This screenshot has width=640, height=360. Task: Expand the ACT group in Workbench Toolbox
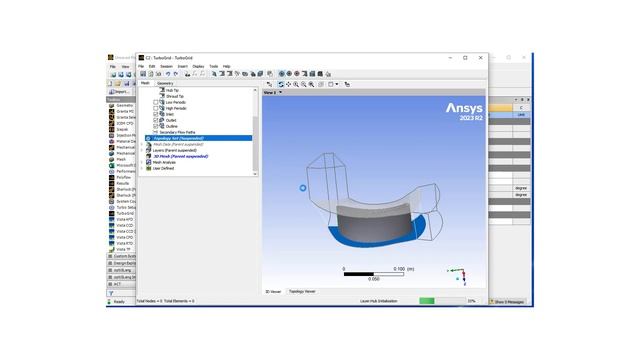[x=110, y=284]
